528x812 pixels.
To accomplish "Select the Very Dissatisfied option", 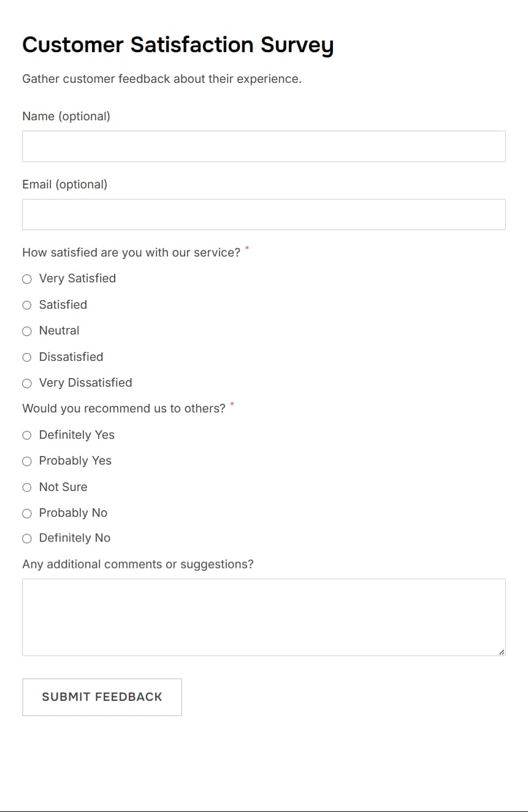I will [x=27, y=383].
